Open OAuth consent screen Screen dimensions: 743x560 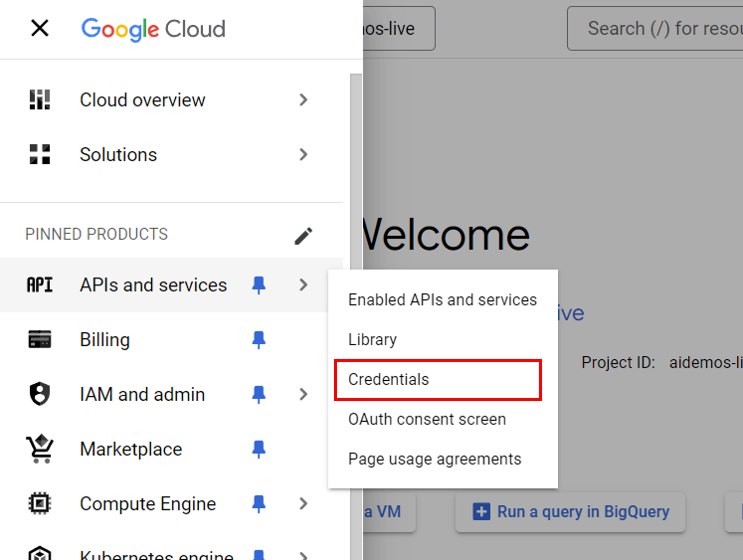(x=443, y=419)
